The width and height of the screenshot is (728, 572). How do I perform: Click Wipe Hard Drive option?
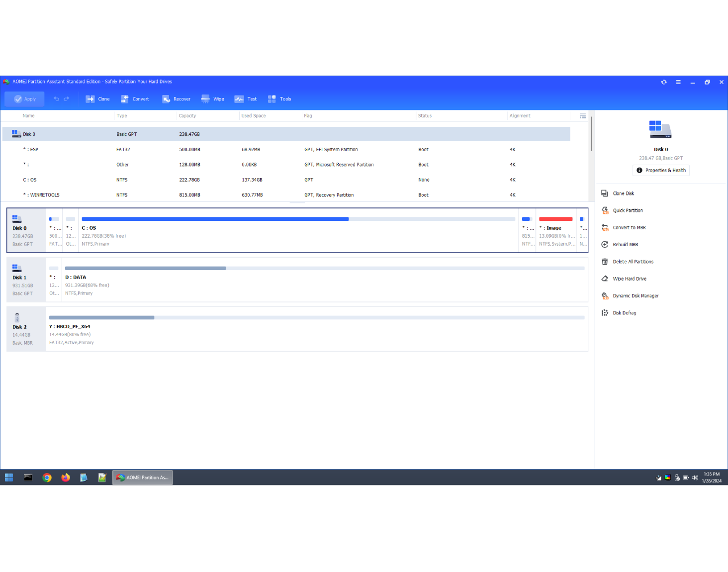pyautogui.click(x=630, y=279)
